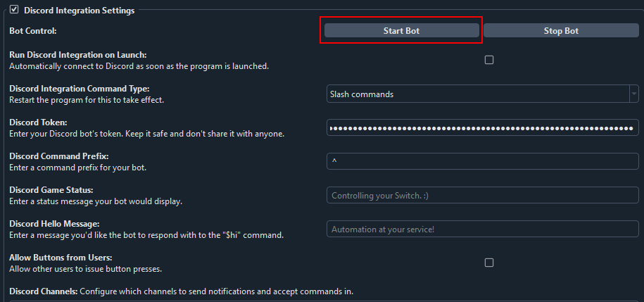
Task: Click the Discord Channels label text
Action: click(x=42, y=291)
